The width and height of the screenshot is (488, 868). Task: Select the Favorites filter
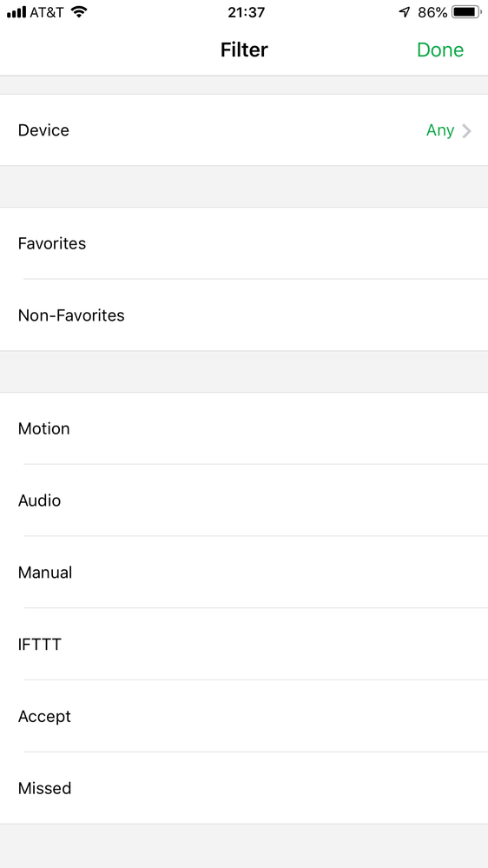coord(244,243)
